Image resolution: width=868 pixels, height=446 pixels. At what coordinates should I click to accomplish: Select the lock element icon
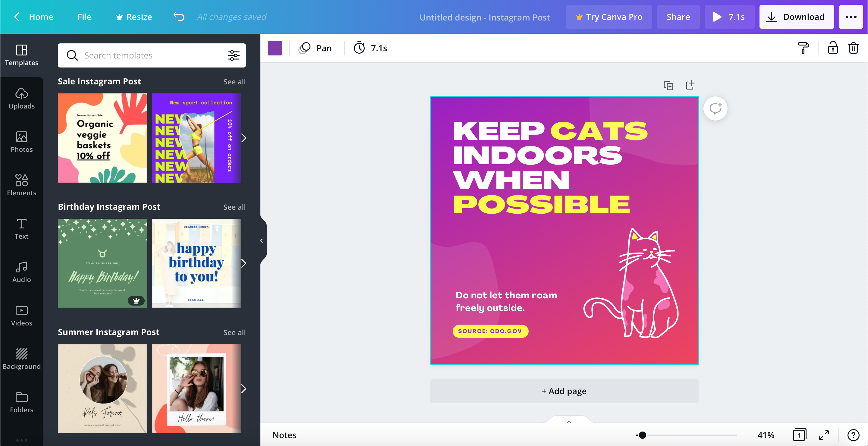click(832, 48)
